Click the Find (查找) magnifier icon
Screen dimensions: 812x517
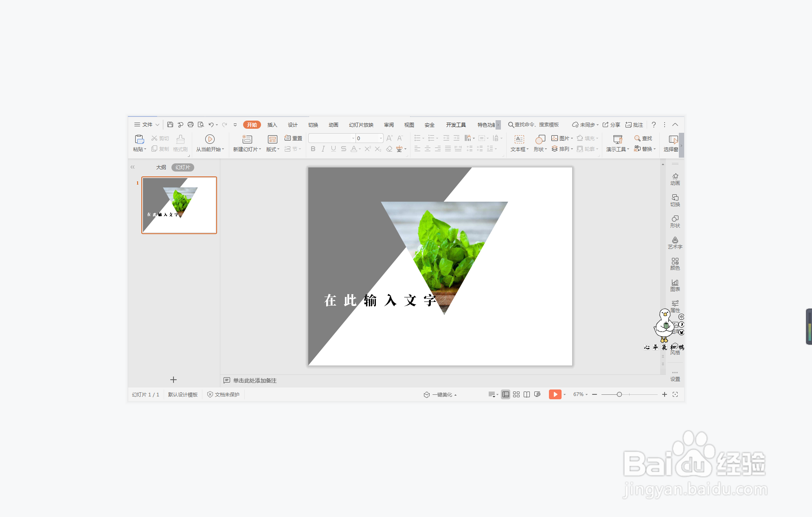click(637, 138)
